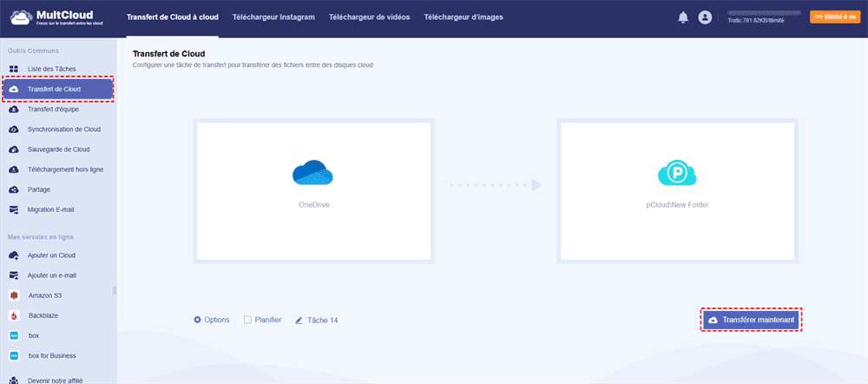The width and height of the screenshot is (868, 384).
Task: Click the Partage cloud icon
Action: coord(15,189)
